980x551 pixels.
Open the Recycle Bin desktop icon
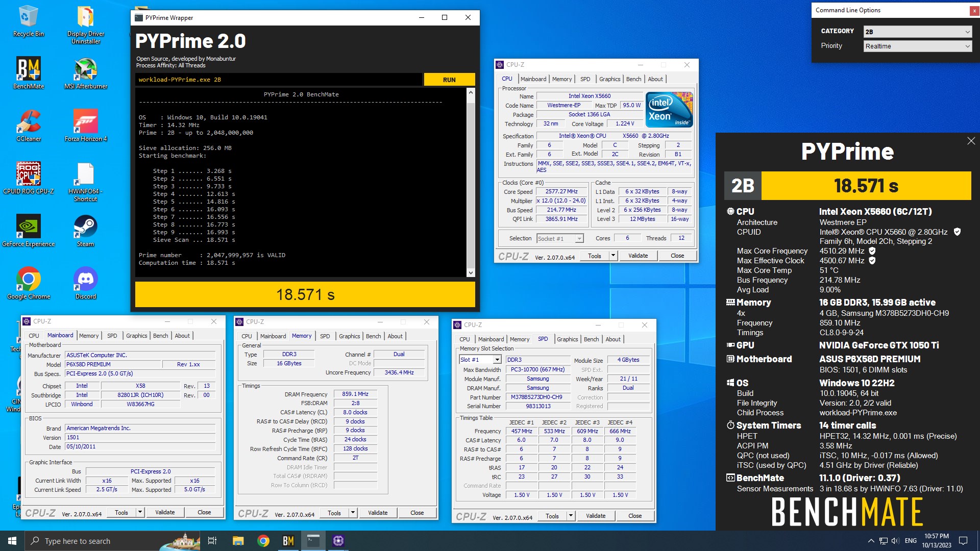29,21
